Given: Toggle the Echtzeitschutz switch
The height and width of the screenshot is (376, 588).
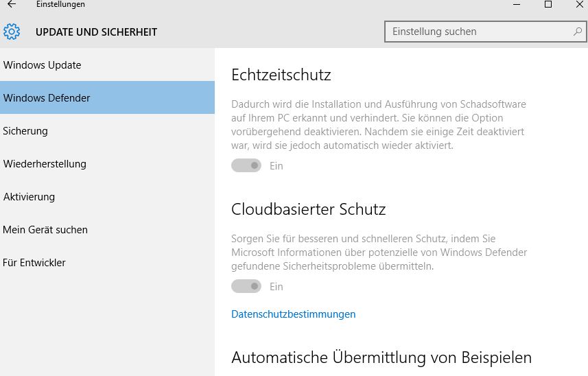Looking at the screenshot, I should (x=246, y=165).
